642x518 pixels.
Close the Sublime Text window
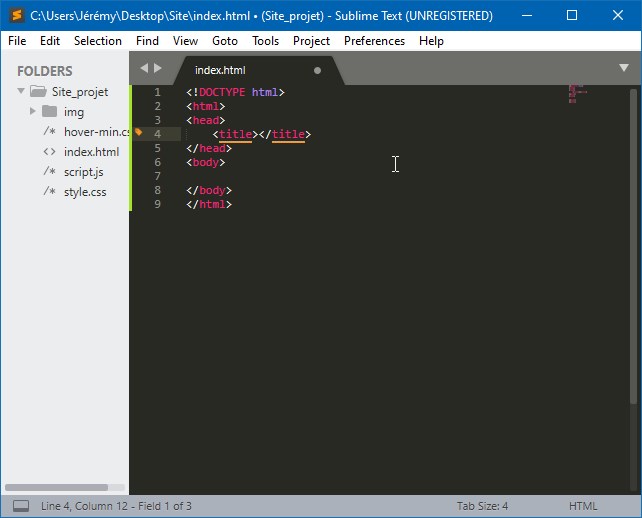[x=618, y=16]
